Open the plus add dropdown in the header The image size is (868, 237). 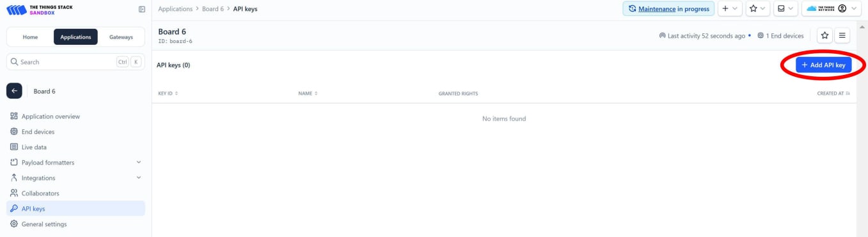click(x=730, y=9)
